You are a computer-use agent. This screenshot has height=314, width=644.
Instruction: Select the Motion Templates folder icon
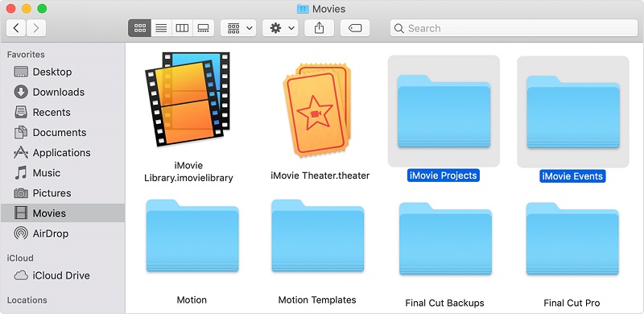(x=317, y=235)
